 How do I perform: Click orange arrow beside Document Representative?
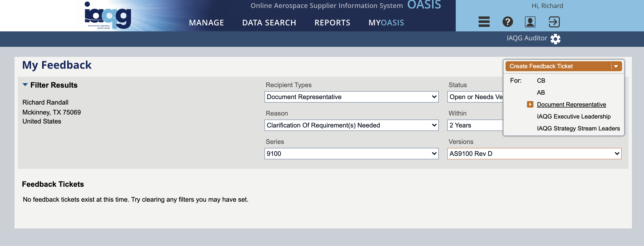530,104
